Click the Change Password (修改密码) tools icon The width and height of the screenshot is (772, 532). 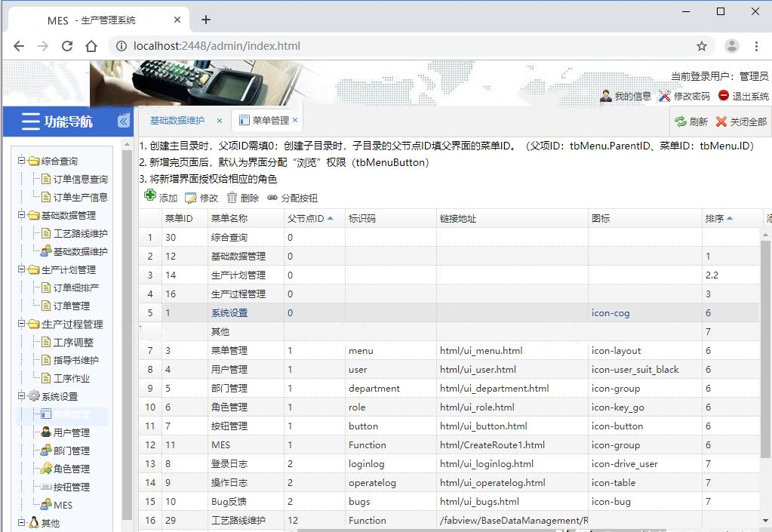tap(665, 96)
